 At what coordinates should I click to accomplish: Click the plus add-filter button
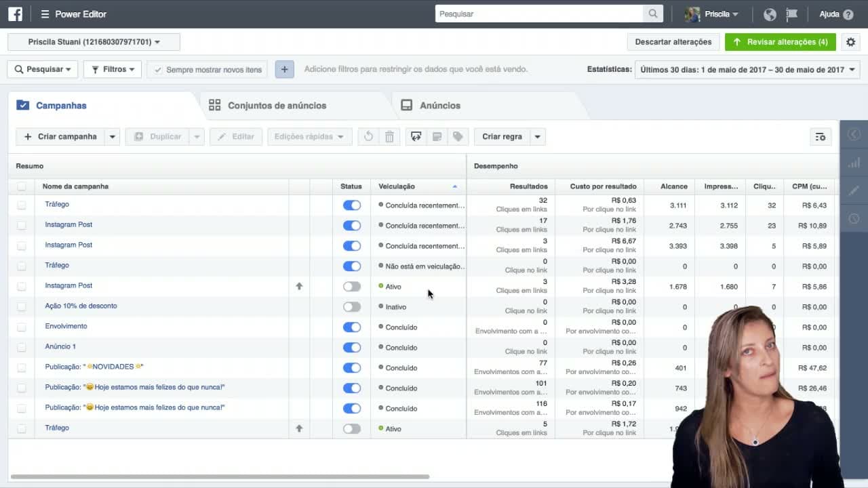click(x=285, y=69)
